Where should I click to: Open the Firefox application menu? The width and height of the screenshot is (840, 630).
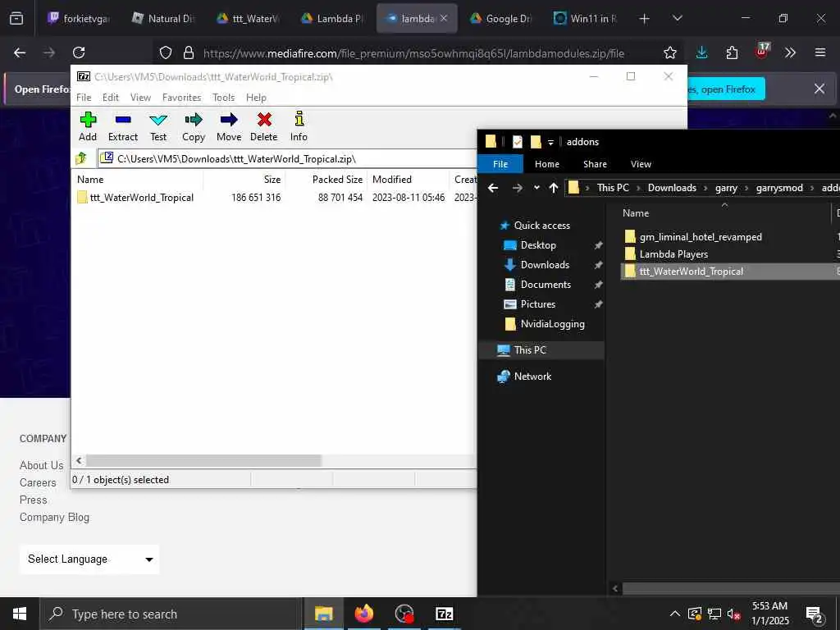click(x=819, y=52)
